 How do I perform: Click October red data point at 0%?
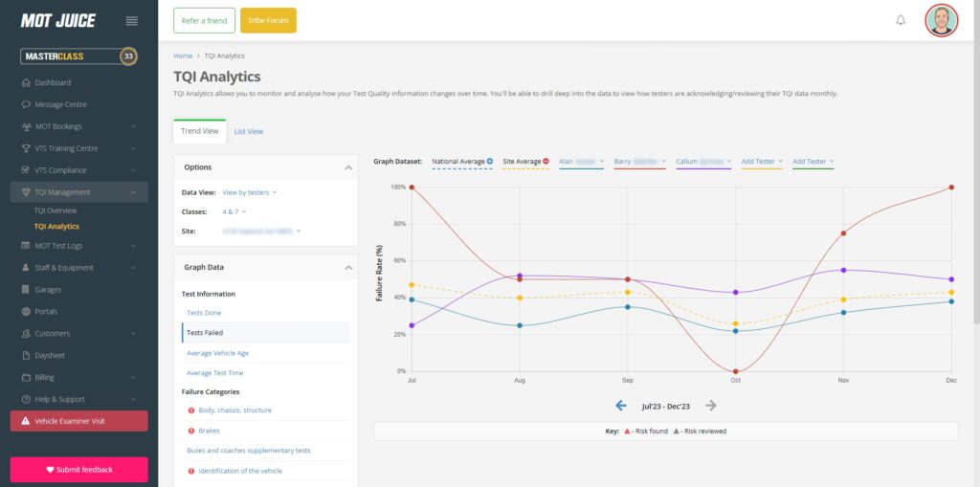735,371
